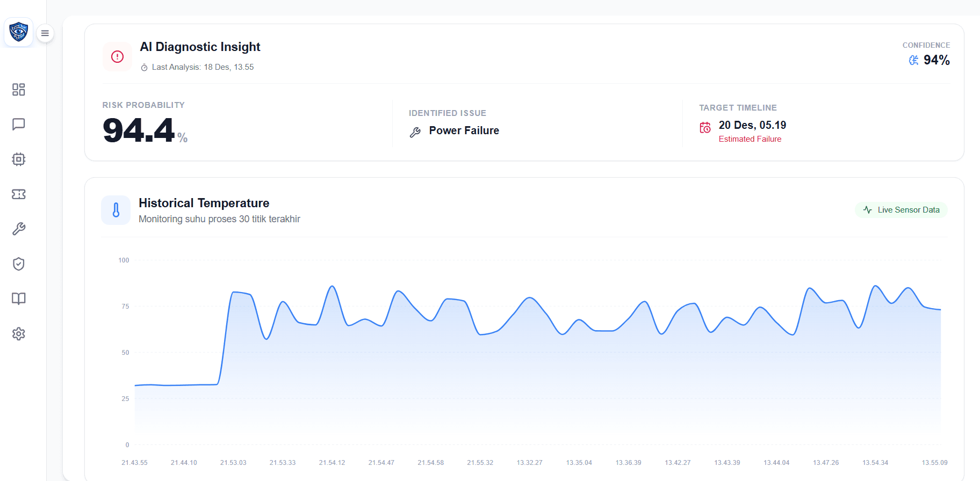Click the 94.4 risk probability number
This screenshot has width=980, height=481.
tap(139, 130)
